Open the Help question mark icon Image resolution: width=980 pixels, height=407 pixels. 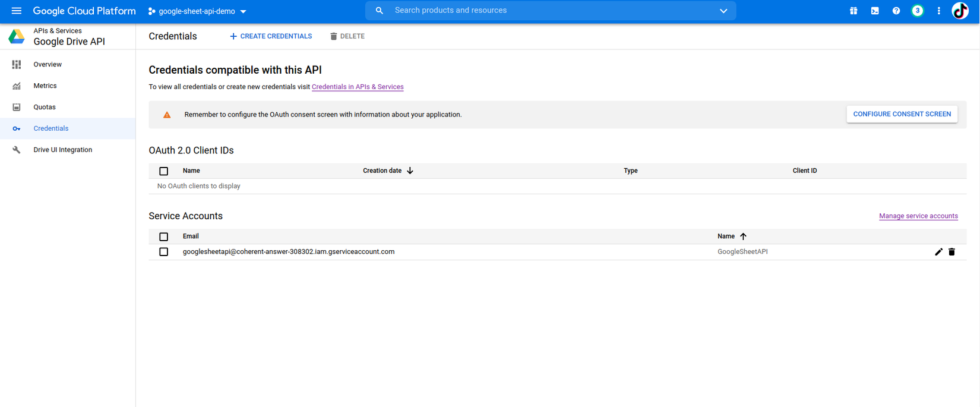point(896,11)
